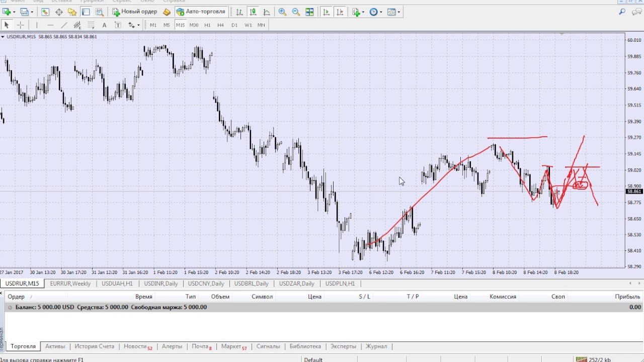Show the Market Watch panel

coord(45,12)
